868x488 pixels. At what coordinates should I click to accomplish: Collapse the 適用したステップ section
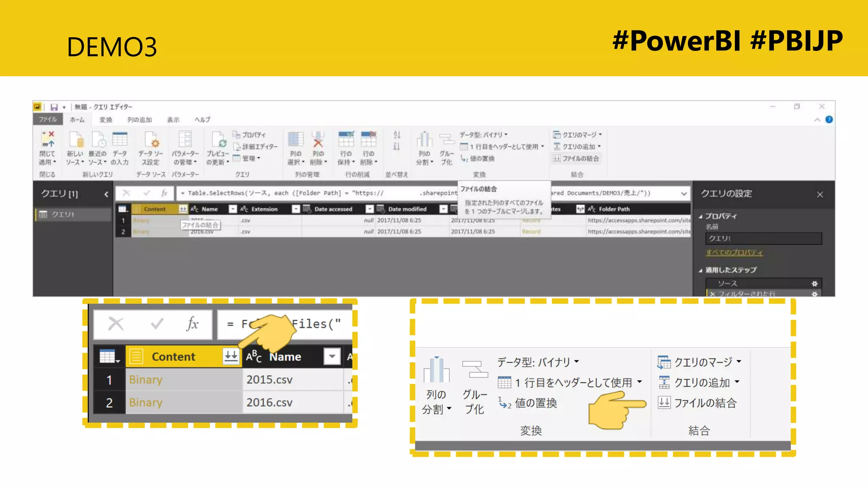pos(701,270)
